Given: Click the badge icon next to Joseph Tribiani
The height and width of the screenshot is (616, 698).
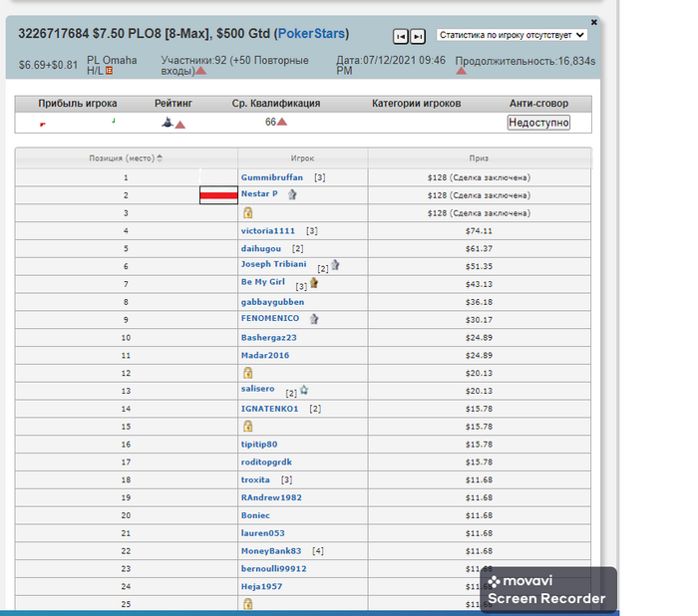Looking at the screenshot, I should click(335, 266).
